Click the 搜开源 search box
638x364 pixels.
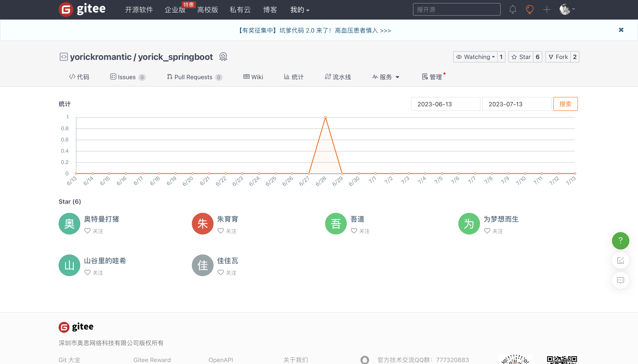pyautogui.click(x=456, y=10)
